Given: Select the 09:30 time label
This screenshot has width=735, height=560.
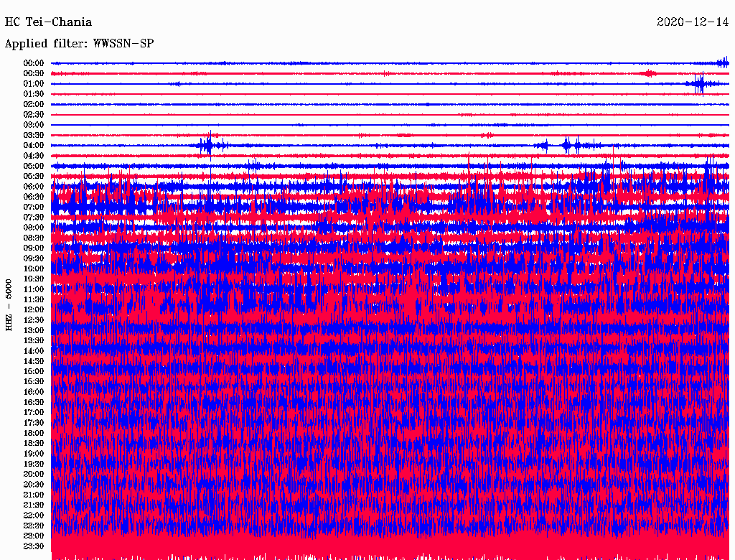Looking at the screenshot, I should [34, 258].
